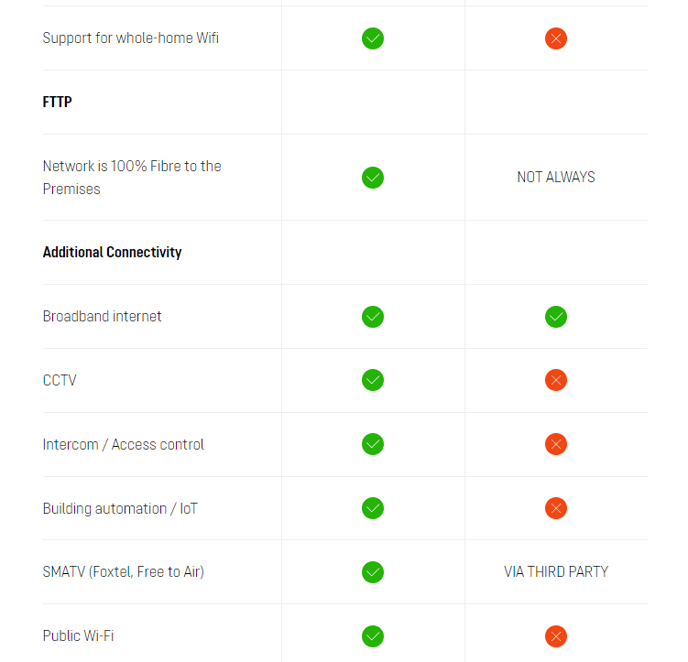Click red cross in CCTV row
This screenshot has width=688, height=662.
pyautogui.click(x=555, y=380)
